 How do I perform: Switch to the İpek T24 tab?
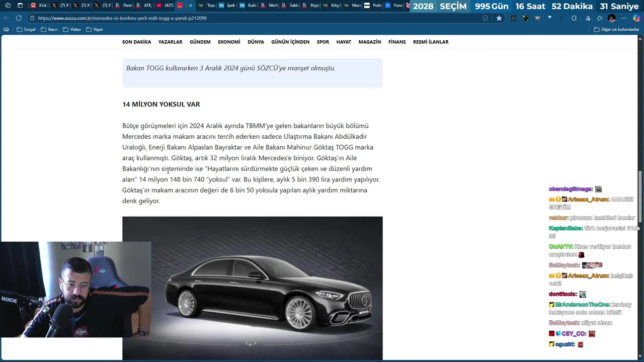(227, 6)
